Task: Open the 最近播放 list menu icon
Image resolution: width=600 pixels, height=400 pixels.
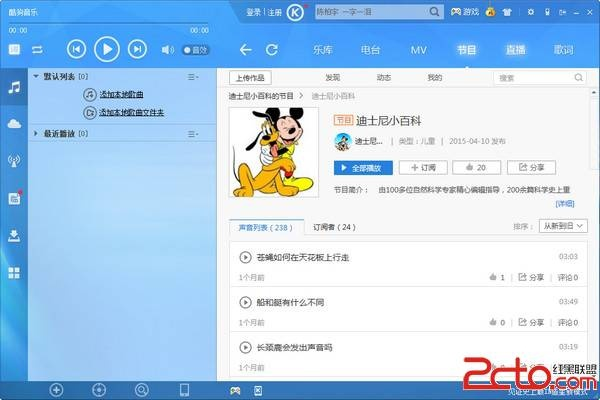Action: click(192, 134)
